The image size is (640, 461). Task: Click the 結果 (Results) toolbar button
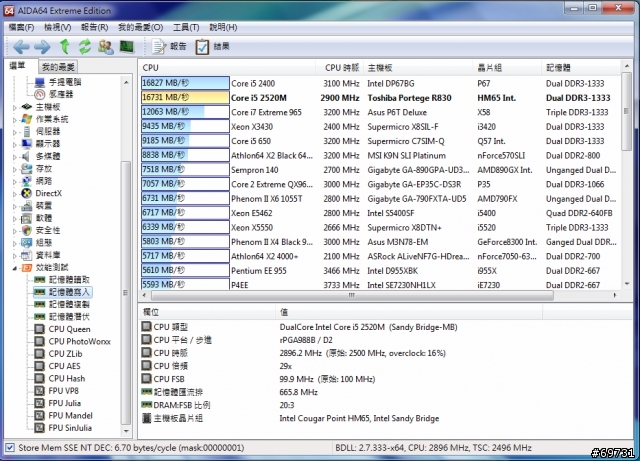212,47
